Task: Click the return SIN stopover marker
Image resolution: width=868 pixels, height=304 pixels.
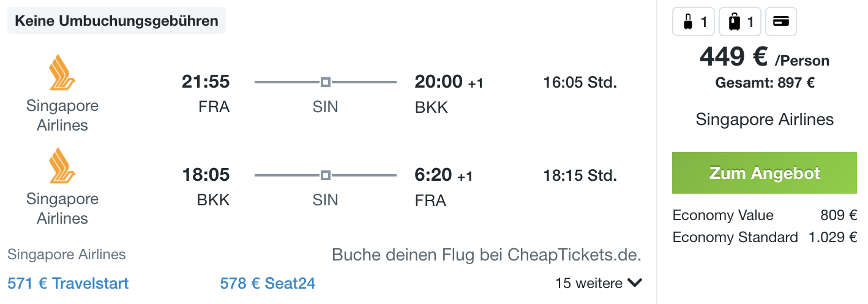Action: click(326, 176)
